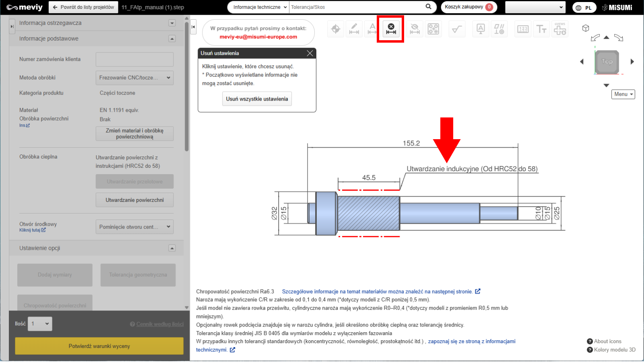Click the isometric cube view icon
Viewport: 644px width, 362px height.
[x=586, y=28]
